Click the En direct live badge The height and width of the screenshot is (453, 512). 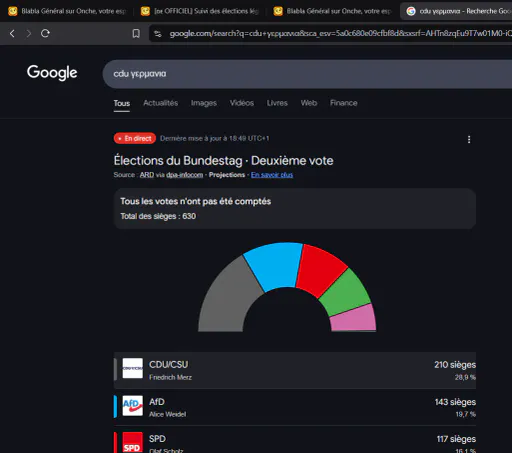tap(135, 138)
